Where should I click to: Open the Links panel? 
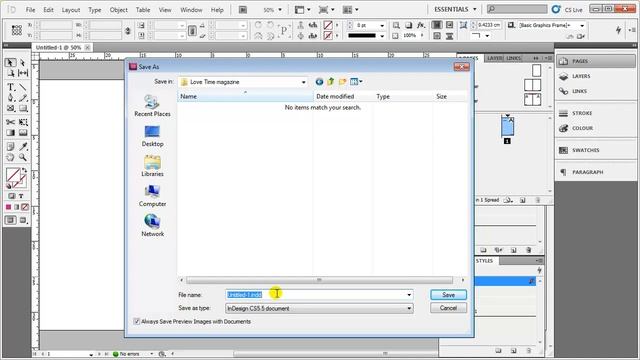(x=595, y=91)
